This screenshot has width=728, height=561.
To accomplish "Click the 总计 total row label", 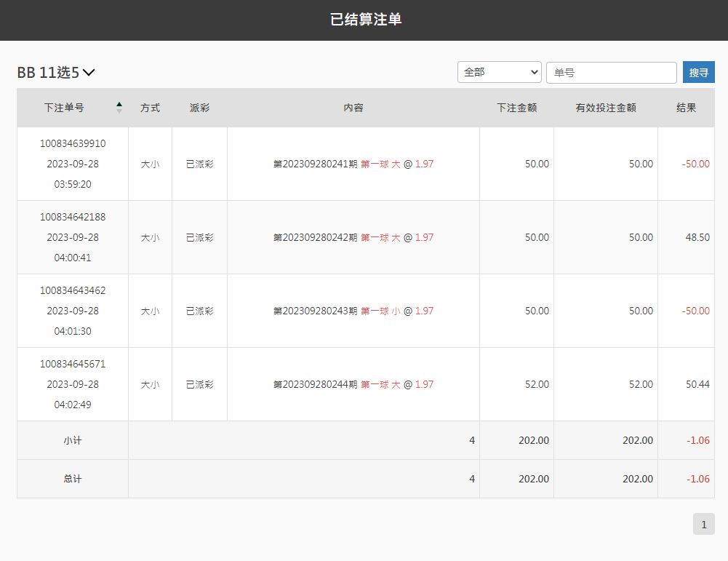I will point(73,479).
